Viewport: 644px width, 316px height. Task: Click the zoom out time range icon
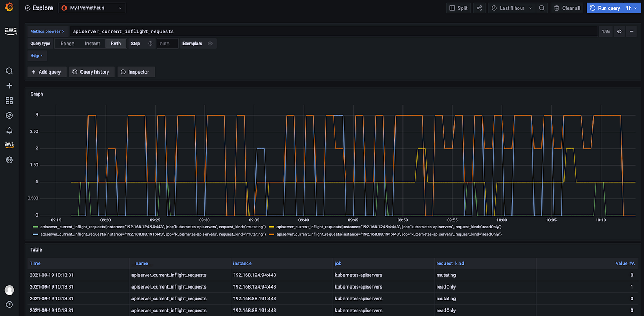(542, 8)
